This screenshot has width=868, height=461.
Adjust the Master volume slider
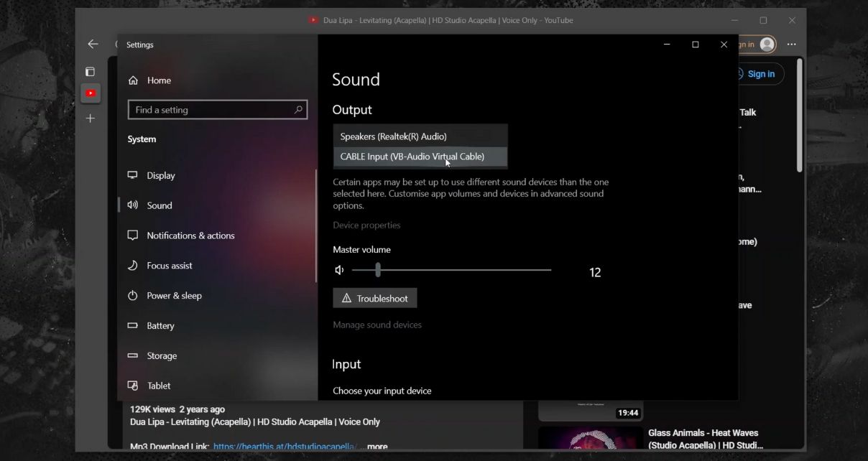[378, 270]
